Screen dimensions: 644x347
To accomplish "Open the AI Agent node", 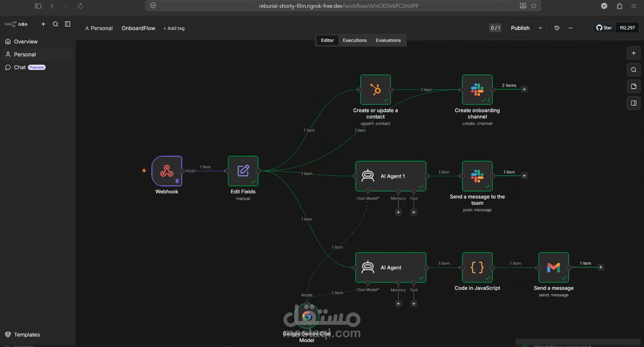I will point(391,267).
